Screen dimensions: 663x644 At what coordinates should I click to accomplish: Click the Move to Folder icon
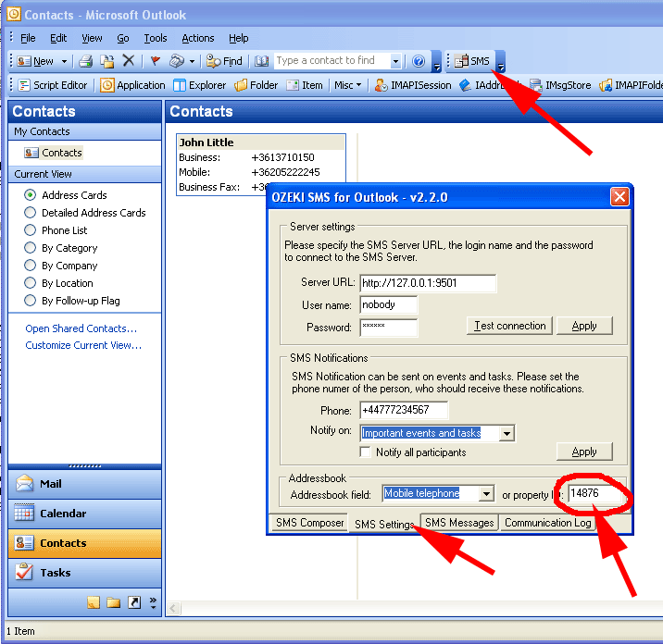pos(107,62)
